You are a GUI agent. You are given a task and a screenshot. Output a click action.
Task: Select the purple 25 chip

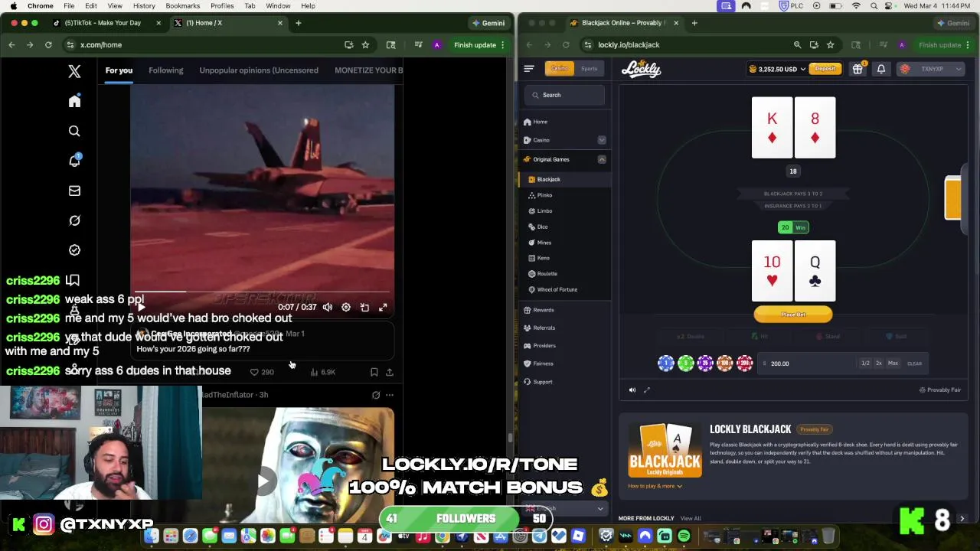[x=705, y=364]
